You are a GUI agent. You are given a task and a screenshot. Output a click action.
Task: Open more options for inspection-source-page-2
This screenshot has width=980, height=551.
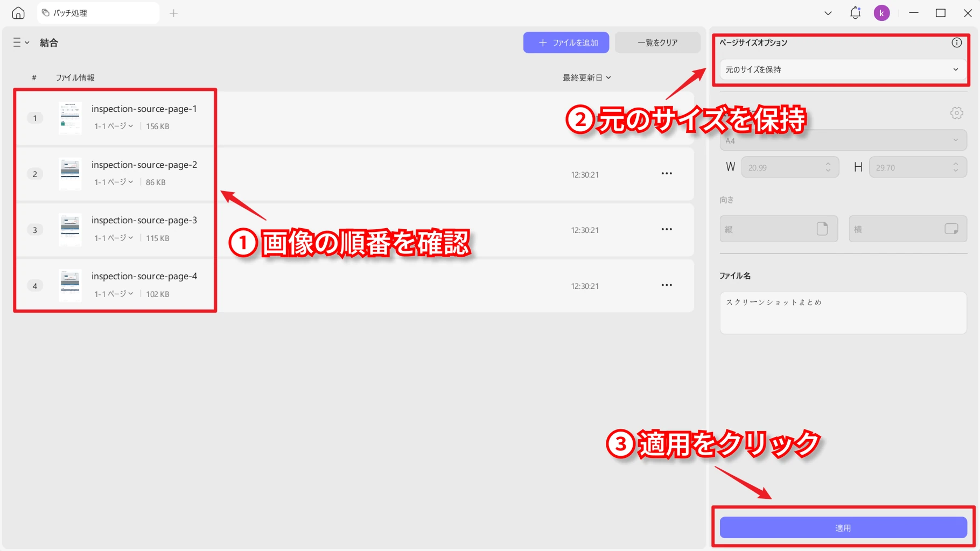coord(667,173)
